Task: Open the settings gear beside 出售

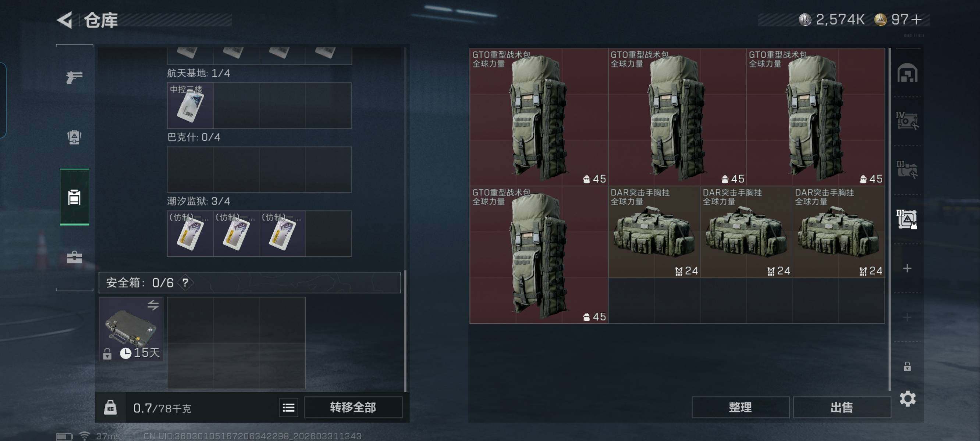Action: [907, 399]
